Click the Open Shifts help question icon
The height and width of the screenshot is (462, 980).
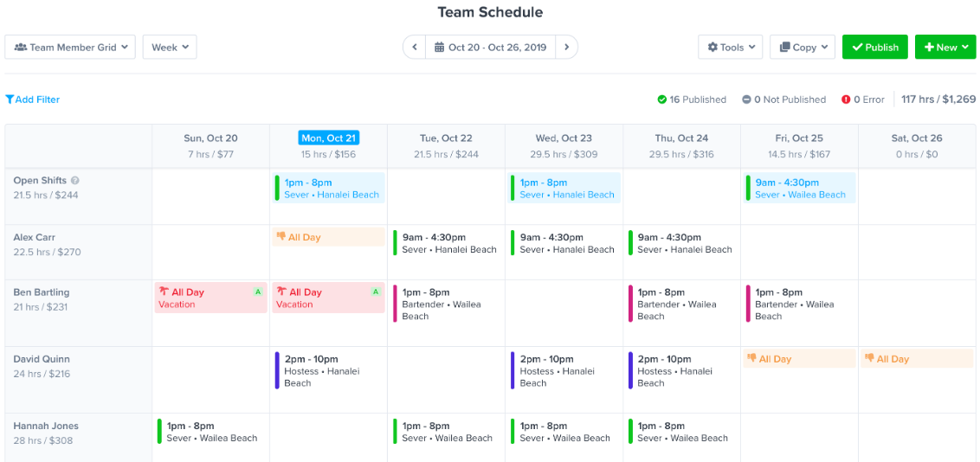pos(75,181)
